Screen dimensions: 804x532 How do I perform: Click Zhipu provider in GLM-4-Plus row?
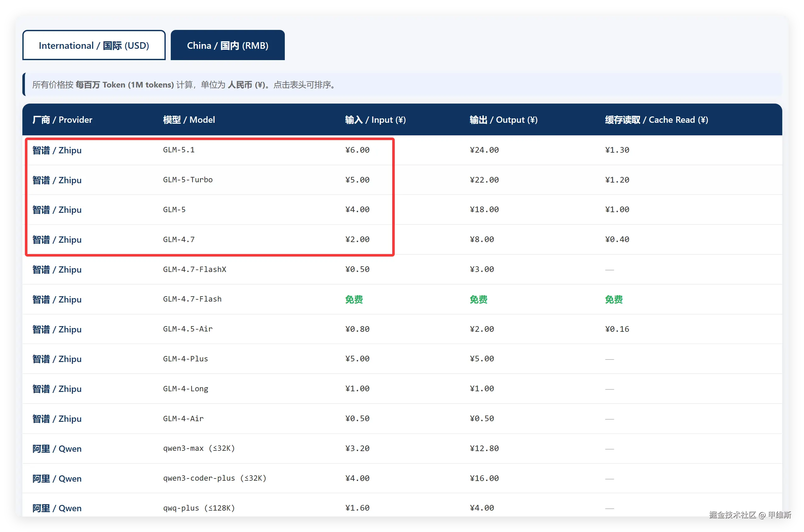coord(57,359)
